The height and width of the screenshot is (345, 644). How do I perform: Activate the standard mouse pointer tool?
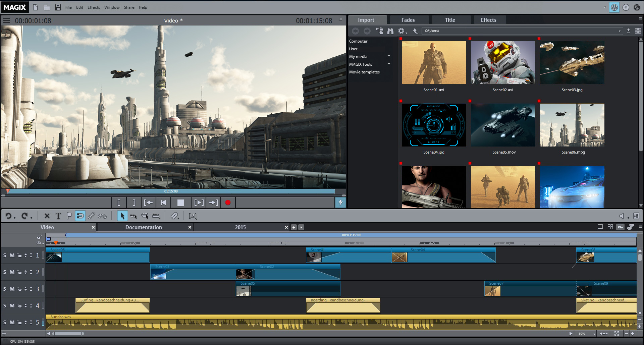point(122,216)
